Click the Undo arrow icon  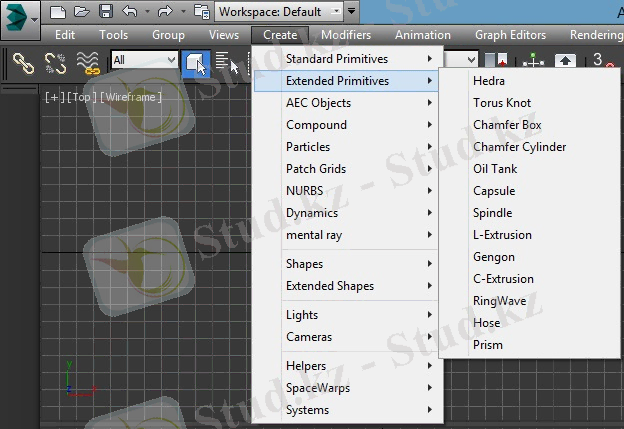click(x=129, y=12)
